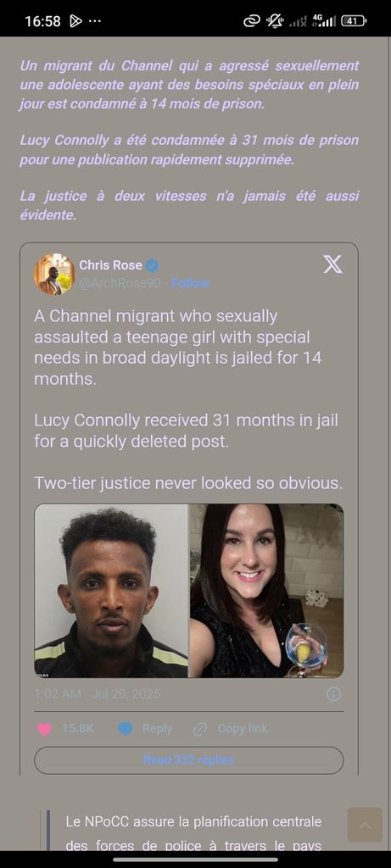Screen dimensions: 391x868
Task: Tap the muted vibrate icon in status bar
Action: 275,21
